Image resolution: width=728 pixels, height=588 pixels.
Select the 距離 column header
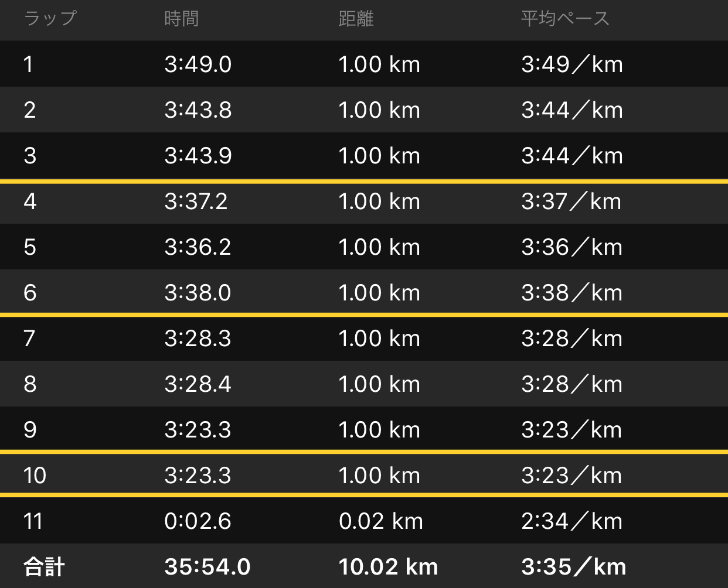[x=356, y=19]
